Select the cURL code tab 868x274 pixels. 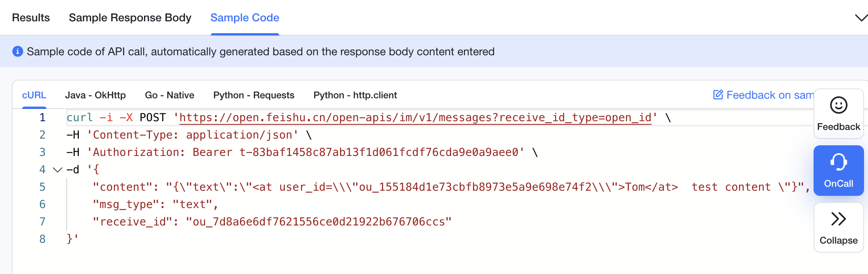coord(34,95)
